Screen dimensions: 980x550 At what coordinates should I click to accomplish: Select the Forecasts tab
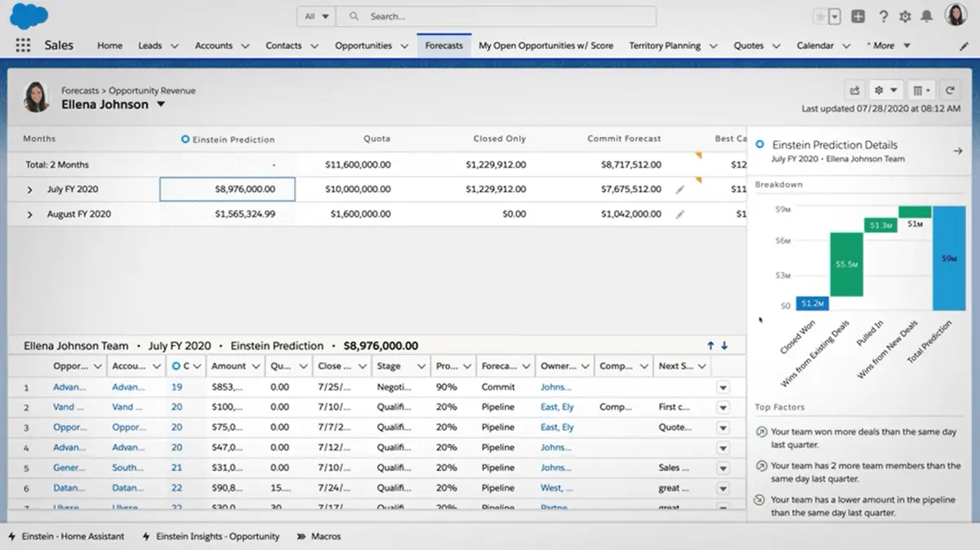coord(444,46)
